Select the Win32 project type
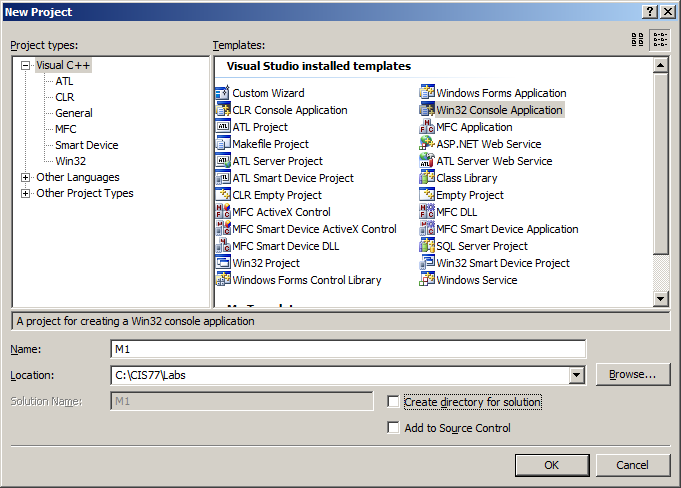 coord(71,161)
